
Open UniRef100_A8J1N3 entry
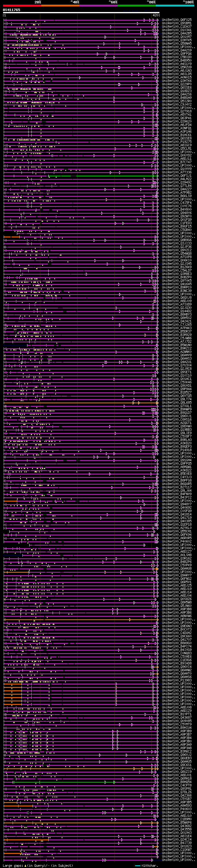tap(177, 71)
